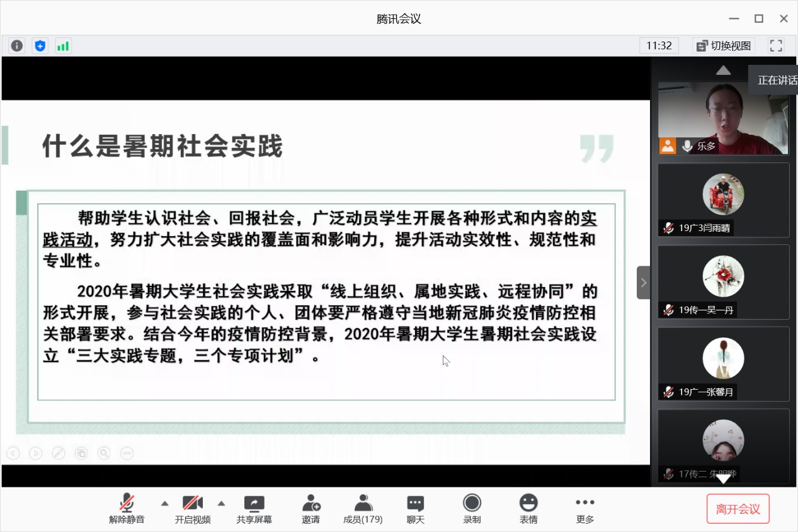Open the 邀请 invite icon

pyautogui.click(x=311, y=509)
